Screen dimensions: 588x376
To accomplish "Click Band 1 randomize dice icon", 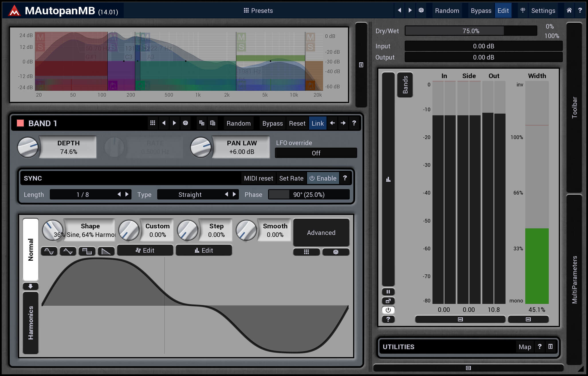I will (185, 123).
